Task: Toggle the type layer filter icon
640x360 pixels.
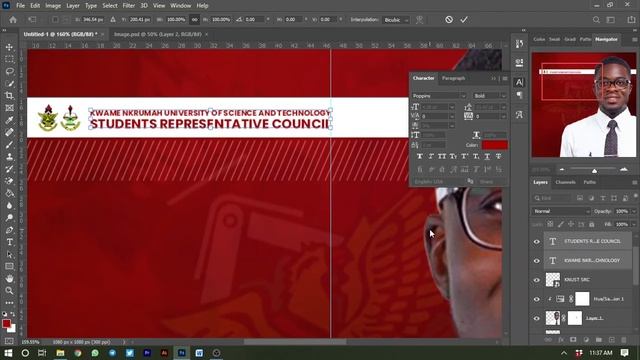Action: pos(603,198)
